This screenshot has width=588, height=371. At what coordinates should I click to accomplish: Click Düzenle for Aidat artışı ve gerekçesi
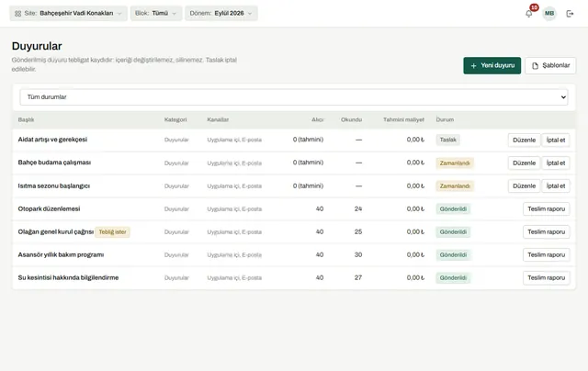(524, 140)
